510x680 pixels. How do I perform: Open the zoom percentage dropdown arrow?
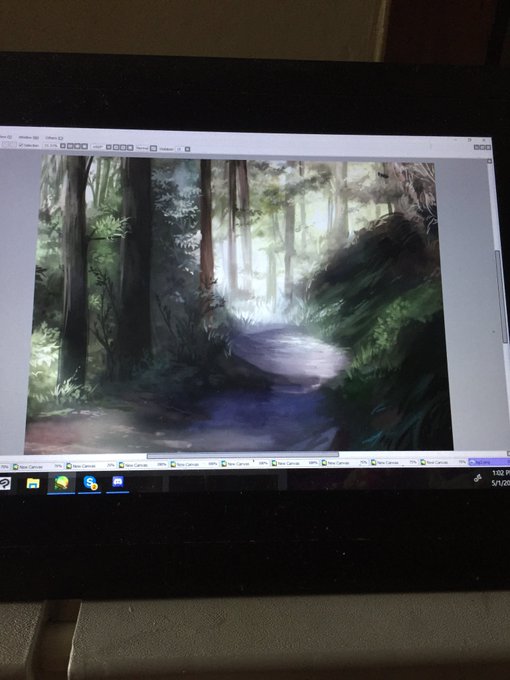[x=63, y=146]
